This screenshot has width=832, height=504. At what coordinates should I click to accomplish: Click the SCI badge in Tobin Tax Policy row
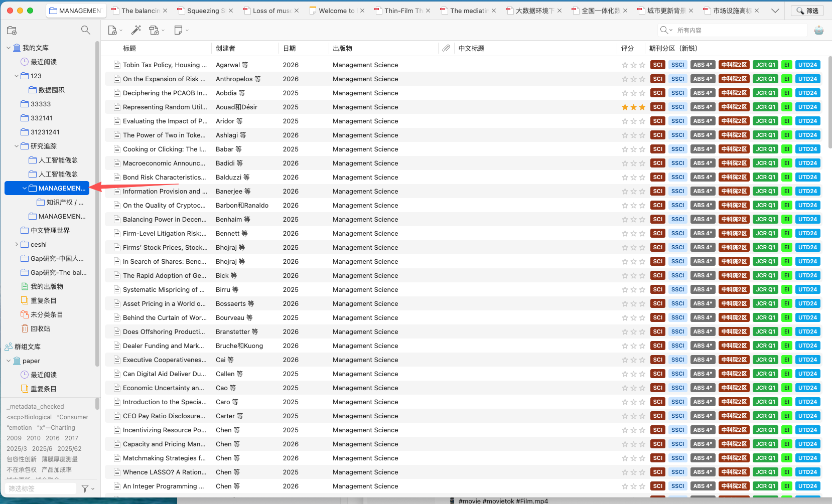(x=658, y=65)
